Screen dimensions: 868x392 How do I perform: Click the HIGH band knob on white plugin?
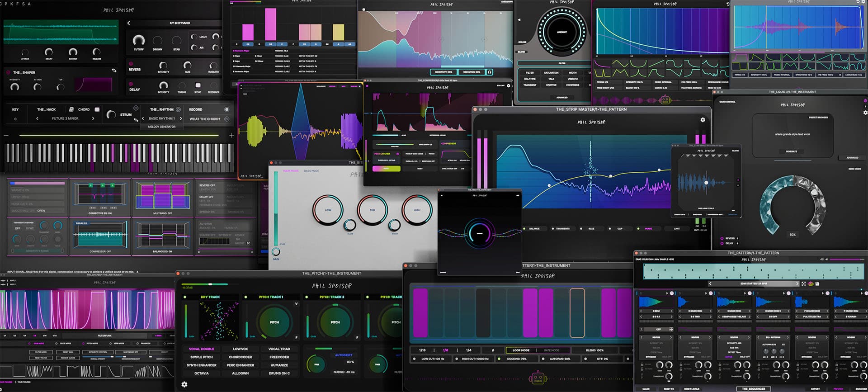(x=417, y=210)
